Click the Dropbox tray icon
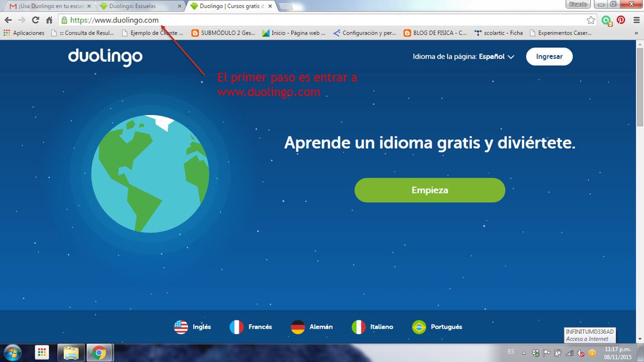This screenshot has width=644, height=362. (x=536, y=352)
